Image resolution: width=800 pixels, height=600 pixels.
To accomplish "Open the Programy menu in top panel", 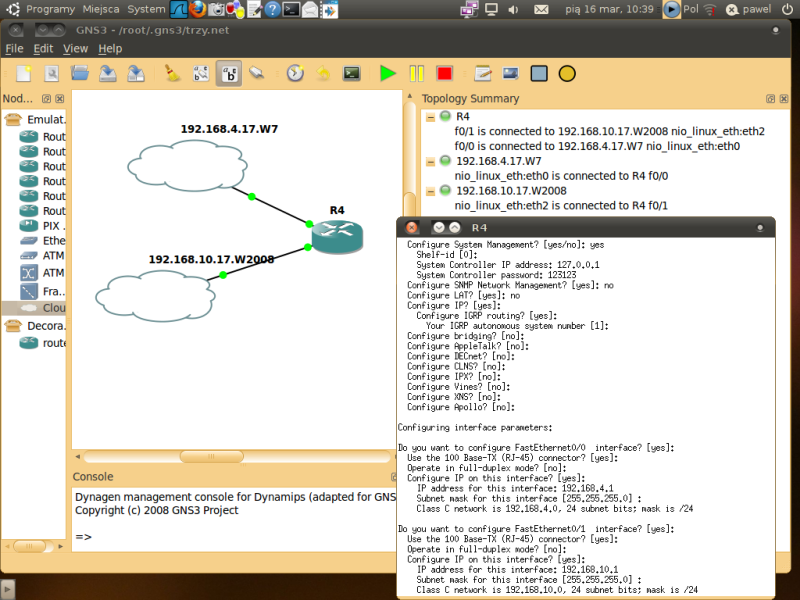I will point(50,9).
